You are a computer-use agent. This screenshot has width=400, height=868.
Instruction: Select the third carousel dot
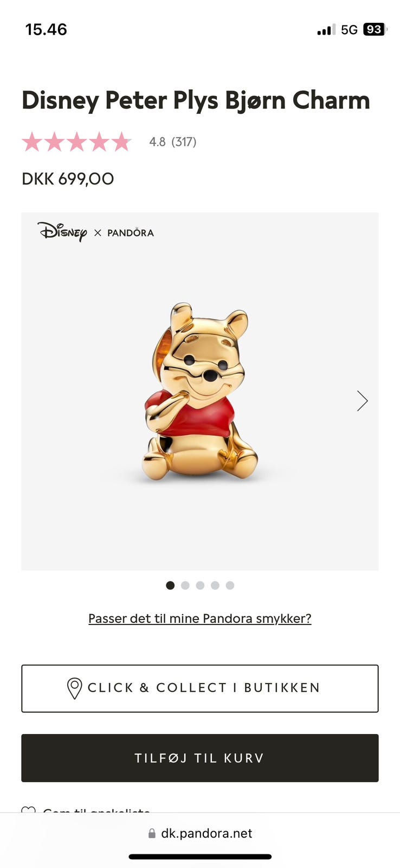tap(200, 585)
